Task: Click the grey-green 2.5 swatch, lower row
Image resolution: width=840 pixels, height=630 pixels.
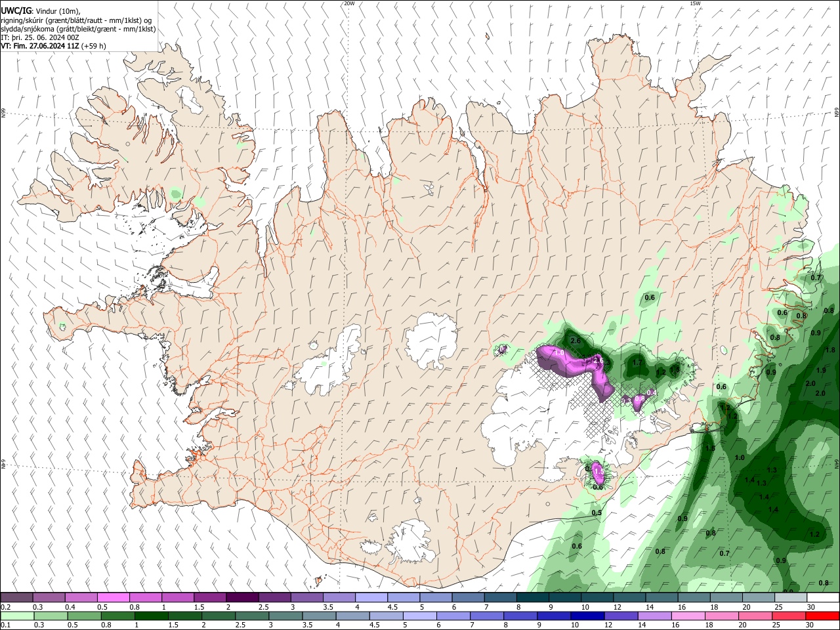Action: [251, 616]
